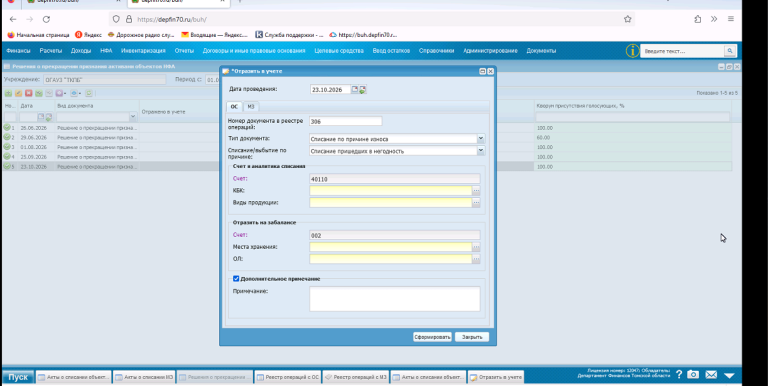Open the КБК lookup ellipsis button

476,191
